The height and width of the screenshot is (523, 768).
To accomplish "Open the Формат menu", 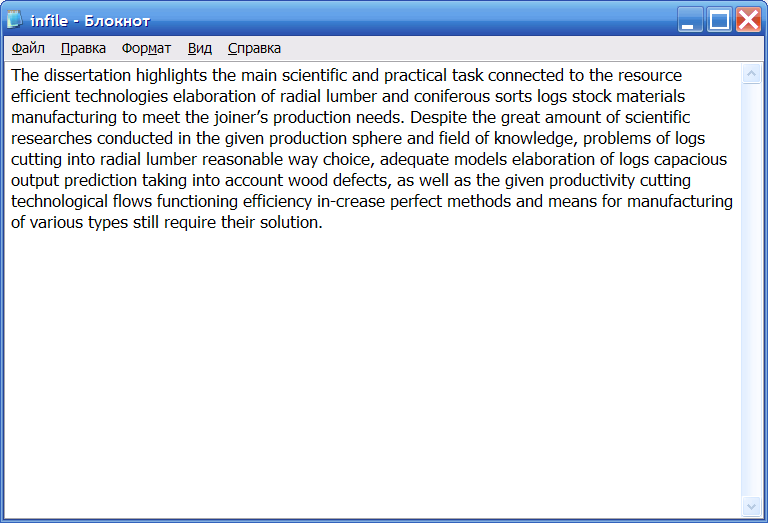I will click(146, 48).
